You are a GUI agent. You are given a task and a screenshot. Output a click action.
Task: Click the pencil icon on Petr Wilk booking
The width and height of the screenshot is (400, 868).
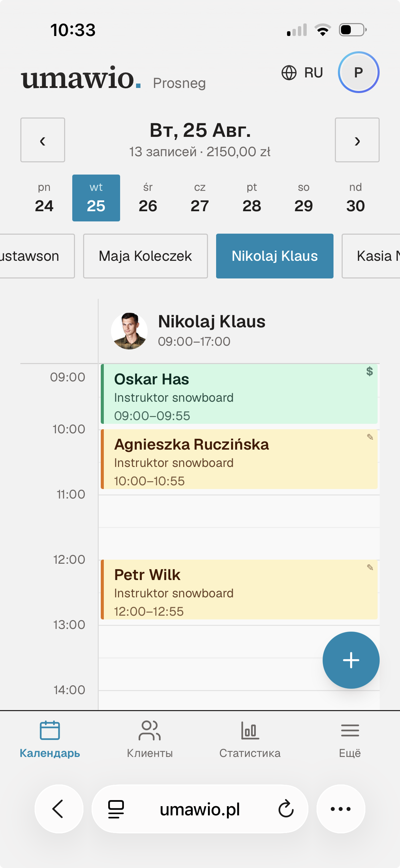coord(370,567)
